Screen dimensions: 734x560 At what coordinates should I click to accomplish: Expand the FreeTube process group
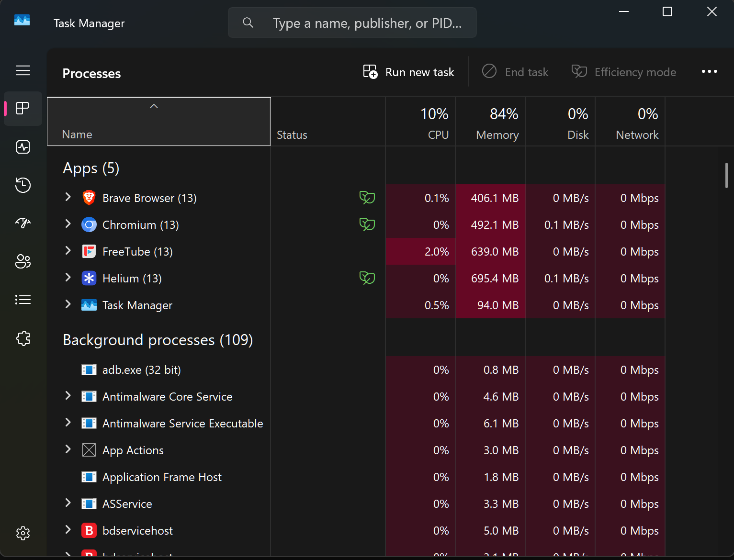click(68, 250)
